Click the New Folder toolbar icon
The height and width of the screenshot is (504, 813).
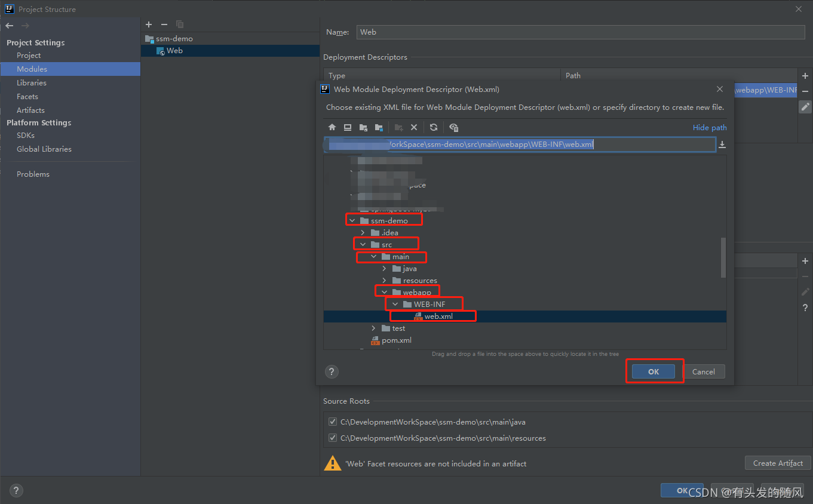click(x=399, y=127)
